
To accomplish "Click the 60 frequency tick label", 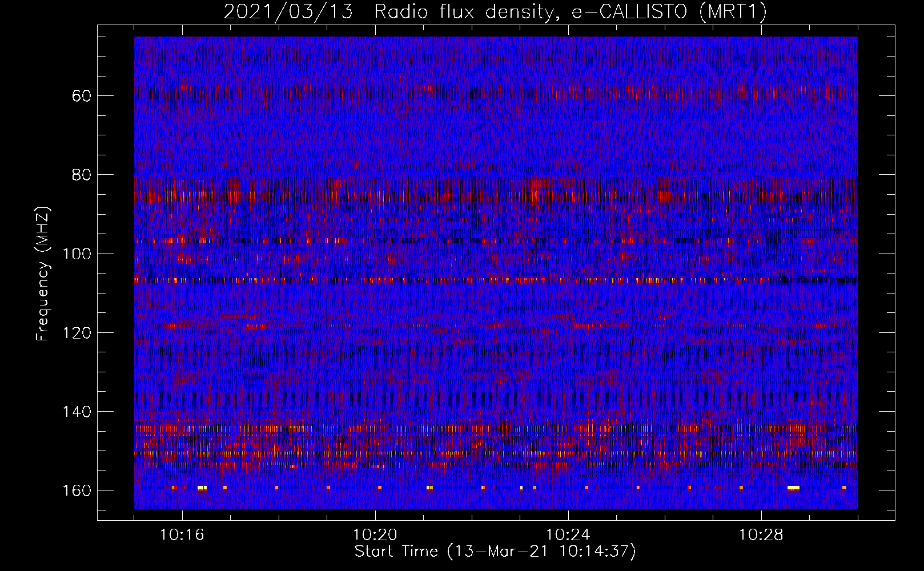I will tap(82, 96).
